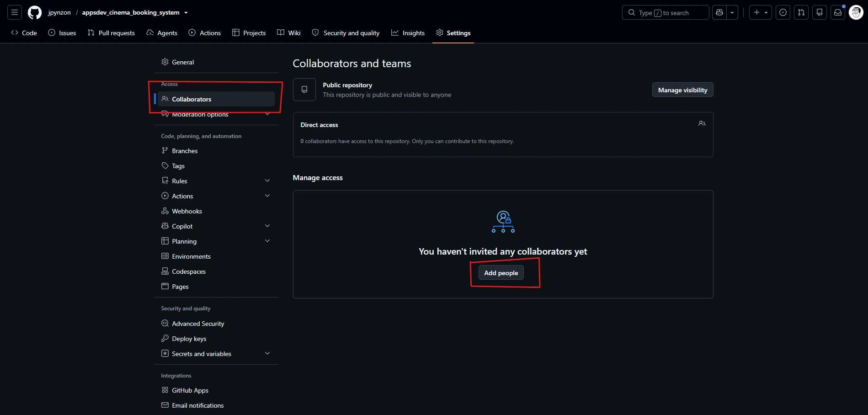868x415 pixels.
Task: Open the Copilot chat icon in header
Action: pos(719,13)
